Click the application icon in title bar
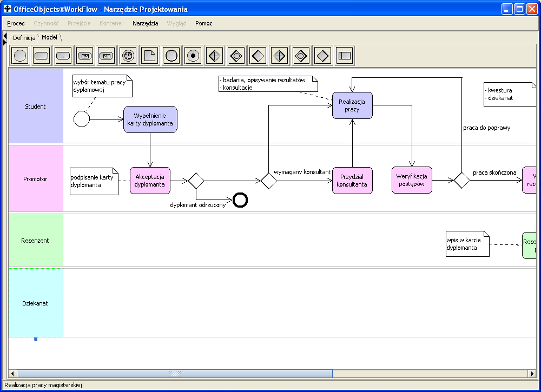Screen dimensions: 541x392 (7, 9)
